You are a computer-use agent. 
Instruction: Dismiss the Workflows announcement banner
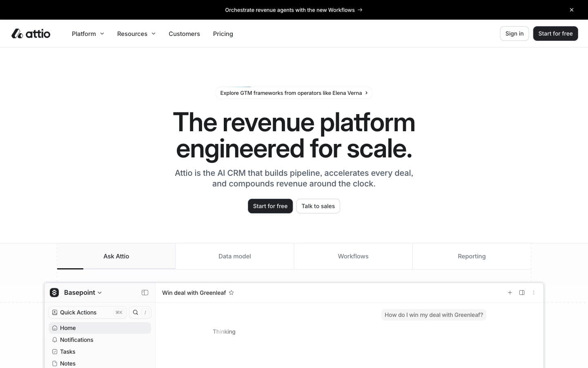(x=572, y=10)
